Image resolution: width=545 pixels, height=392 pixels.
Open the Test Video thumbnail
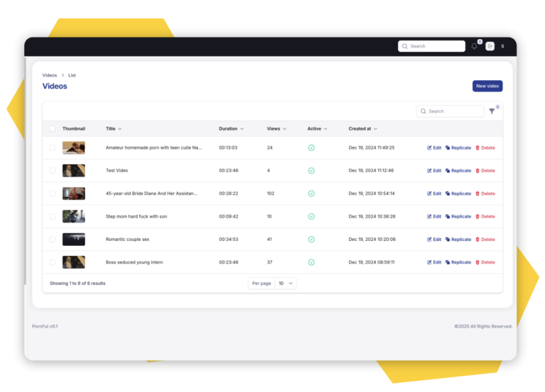tap(74, 170)
